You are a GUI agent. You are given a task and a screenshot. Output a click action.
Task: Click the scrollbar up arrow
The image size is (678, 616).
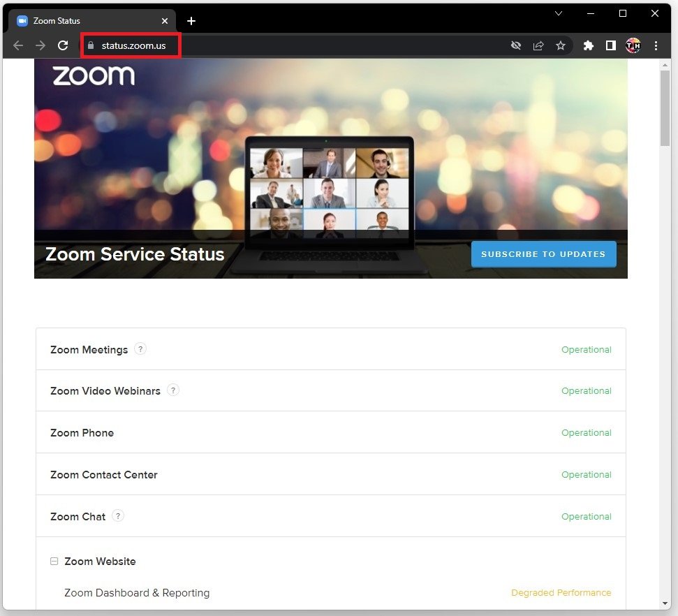coord(665,65)
